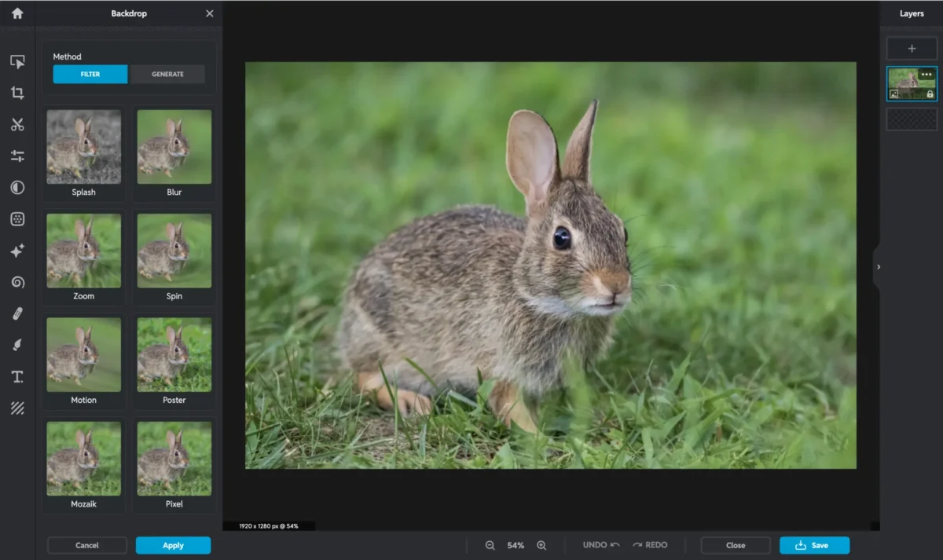The image size is (943, 560).
Task: Select the Liquify swirl tool
Action: coord(17,282)
